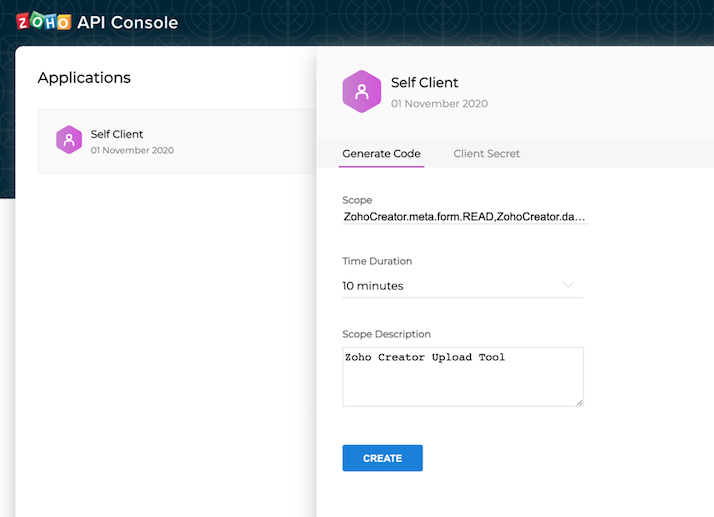Click the large Self Client hexagon icon in details panel
The width and height of the screenshot is (714, 517).
(x=362, y=92)
